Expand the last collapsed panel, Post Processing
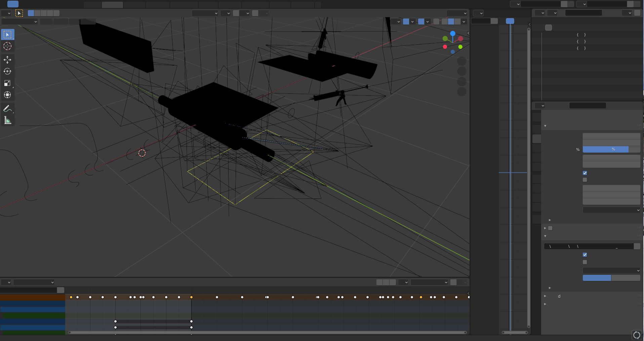 (x=545, y=304)
